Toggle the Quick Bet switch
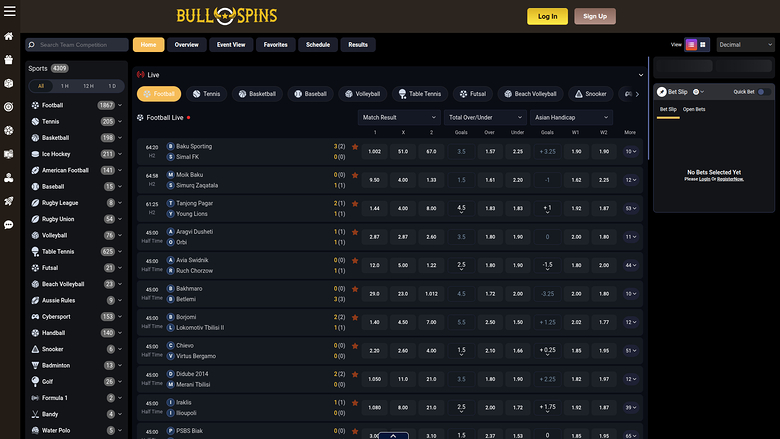This screenshot has width=780, height=439. pos(764,92)
